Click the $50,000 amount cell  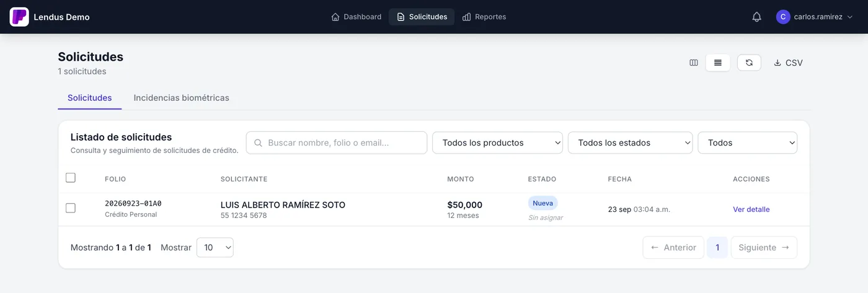coord(464,205)
